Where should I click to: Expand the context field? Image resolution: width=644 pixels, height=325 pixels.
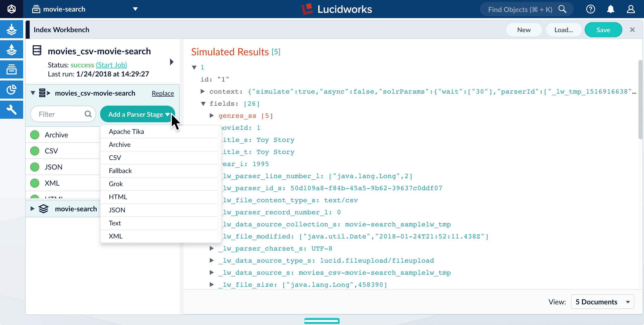pos(203,91)
